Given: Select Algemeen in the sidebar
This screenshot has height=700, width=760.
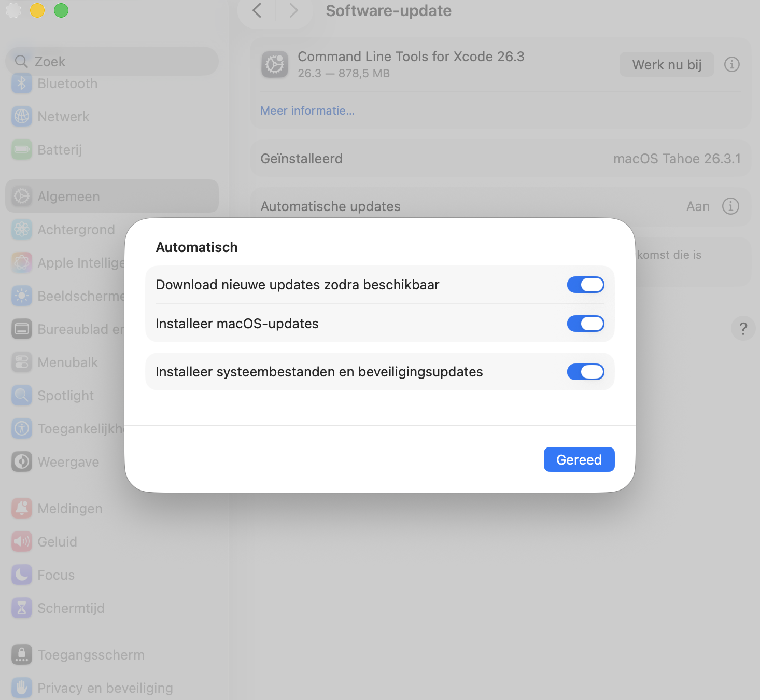Looking at the screenshot, I should [68, 197].
